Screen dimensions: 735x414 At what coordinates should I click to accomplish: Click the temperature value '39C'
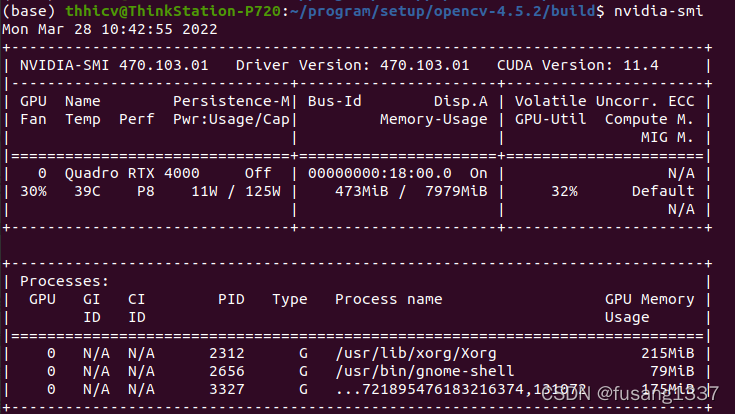pos(87,191)
